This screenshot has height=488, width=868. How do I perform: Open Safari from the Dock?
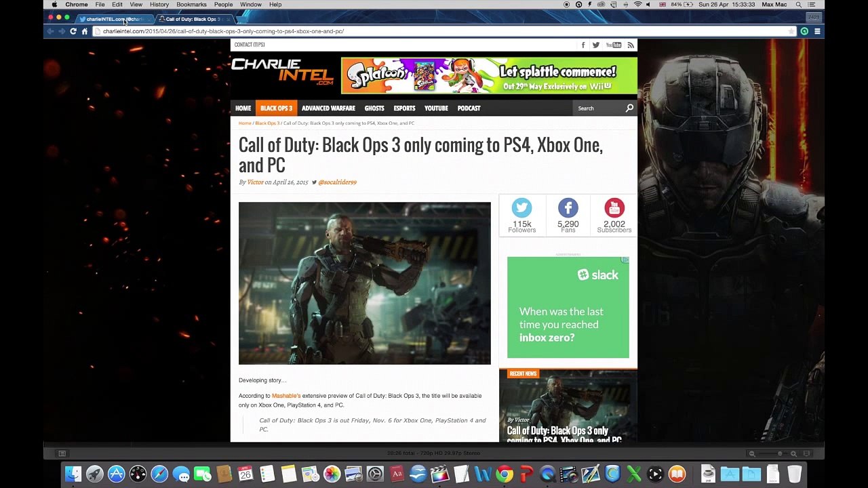click(159, 474)
